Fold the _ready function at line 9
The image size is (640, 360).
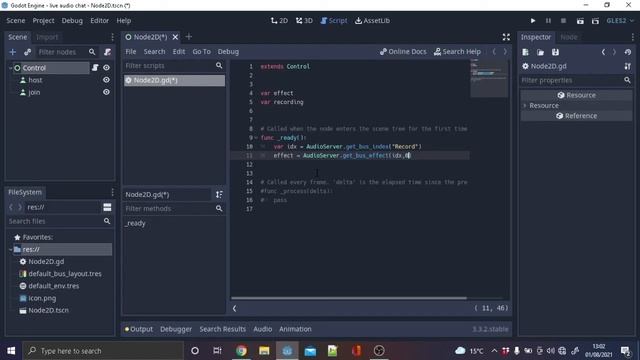pos(256,138)
